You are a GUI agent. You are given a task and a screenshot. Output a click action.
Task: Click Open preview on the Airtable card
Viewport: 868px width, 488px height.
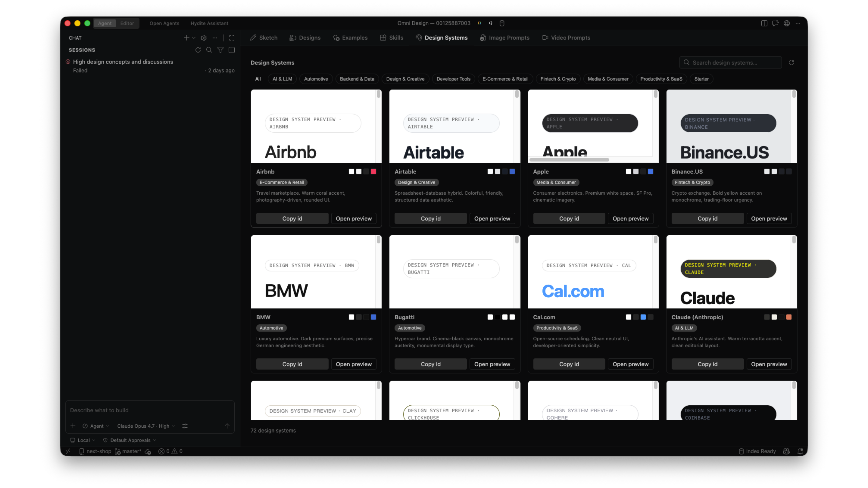click(492, 219)
